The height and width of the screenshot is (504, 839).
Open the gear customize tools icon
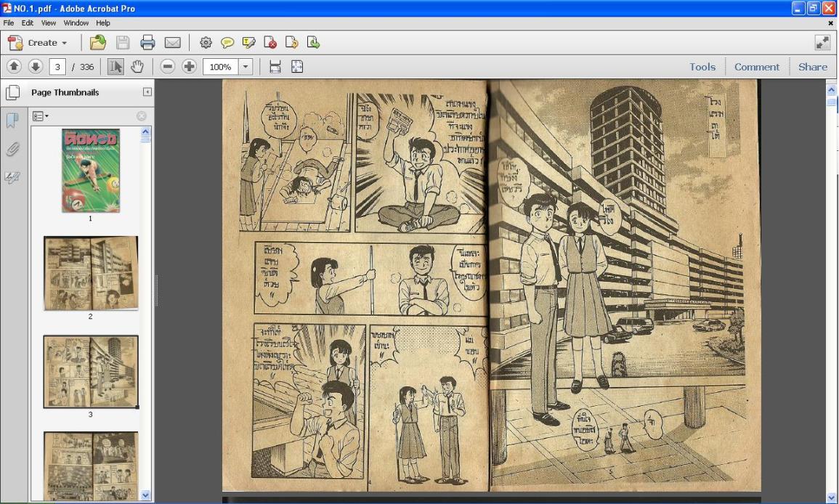click(206, 42)
